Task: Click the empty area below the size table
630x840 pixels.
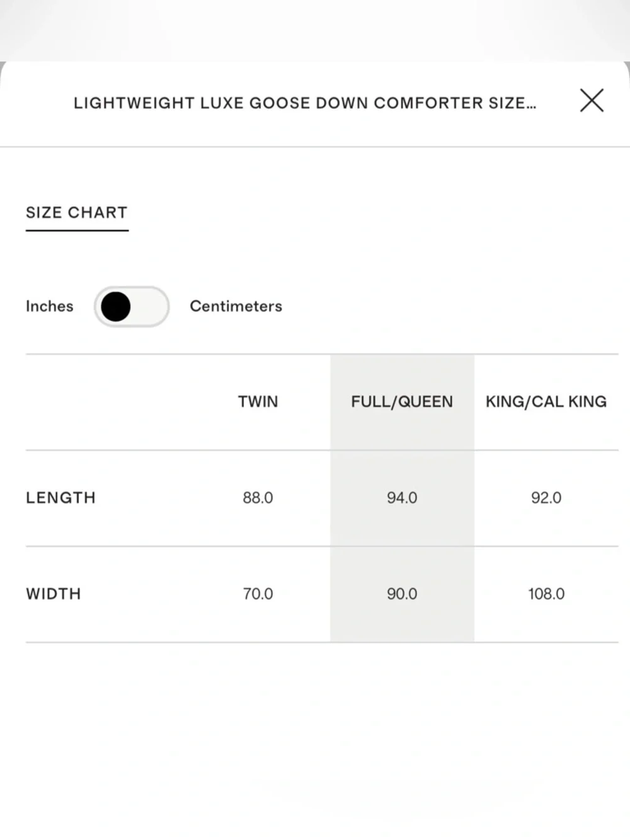Action: click(x=315, y=740)
